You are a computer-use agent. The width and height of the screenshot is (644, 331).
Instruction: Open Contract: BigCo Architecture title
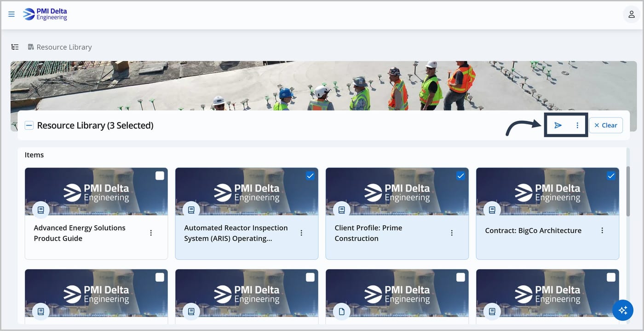point(533,230)
